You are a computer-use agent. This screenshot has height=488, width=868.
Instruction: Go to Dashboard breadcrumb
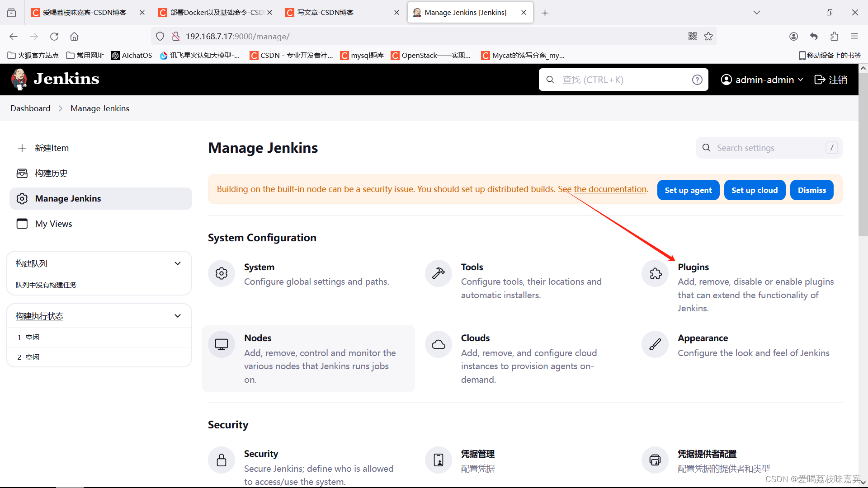tap(30, 108)
